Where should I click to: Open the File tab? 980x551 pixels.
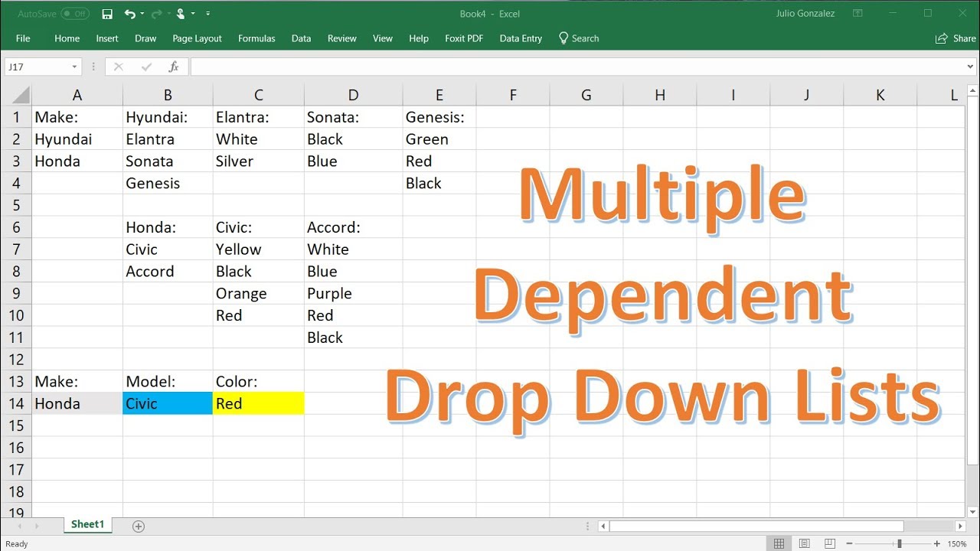pos(23,38)
